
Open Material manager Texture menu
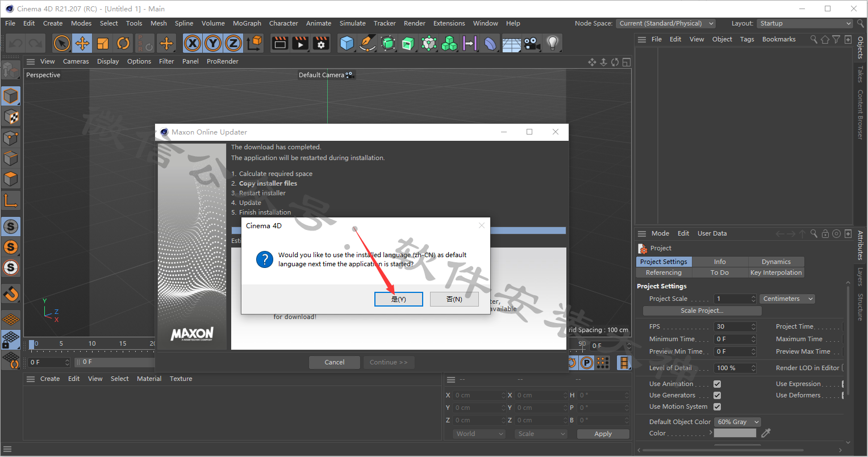point(181,379)
